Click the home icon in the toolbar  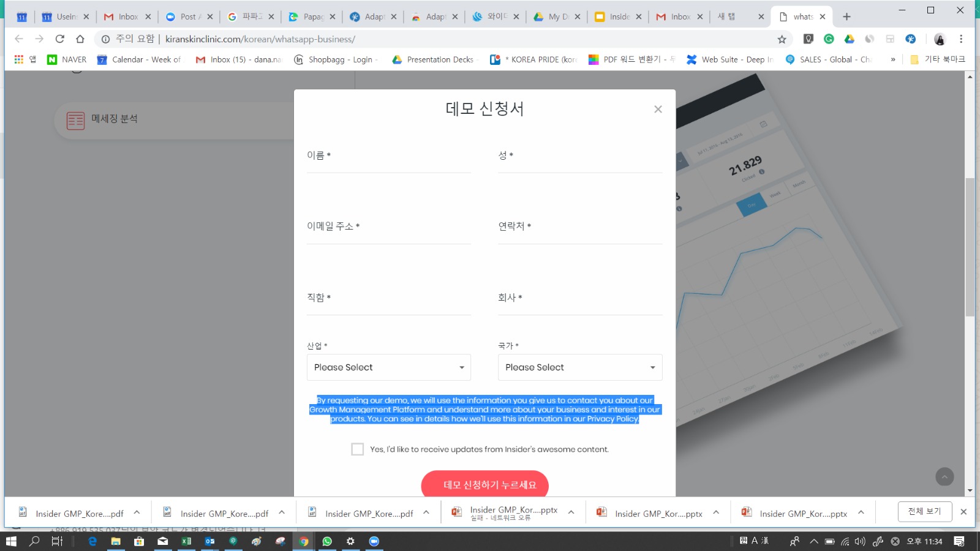coord(80,39)
